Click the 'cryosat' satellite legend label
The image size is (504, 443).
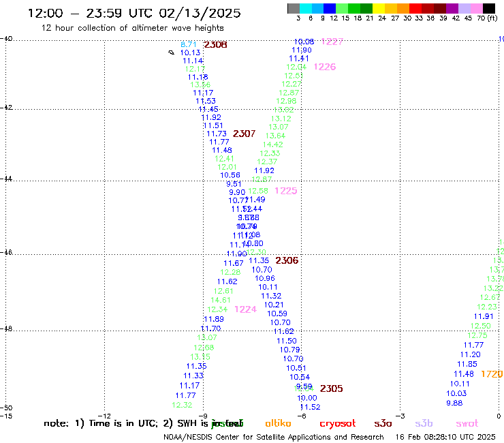click(338, 424)
